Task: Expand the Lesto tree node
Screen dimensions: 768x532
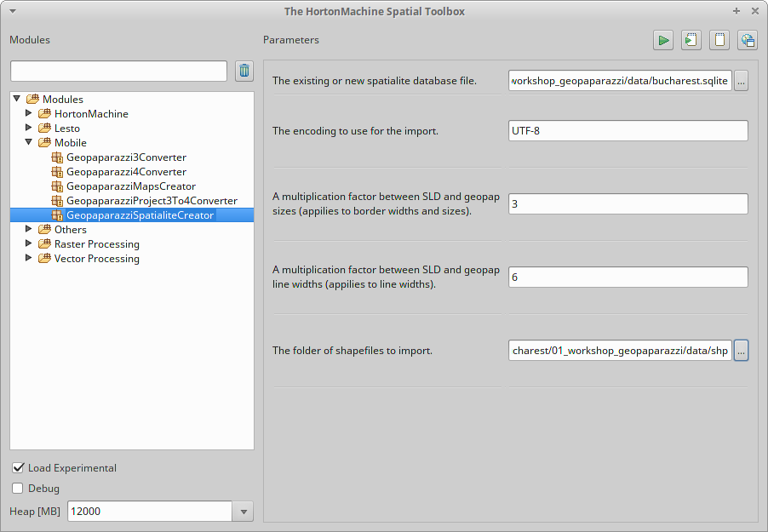Action: click(x=28, y=128)
